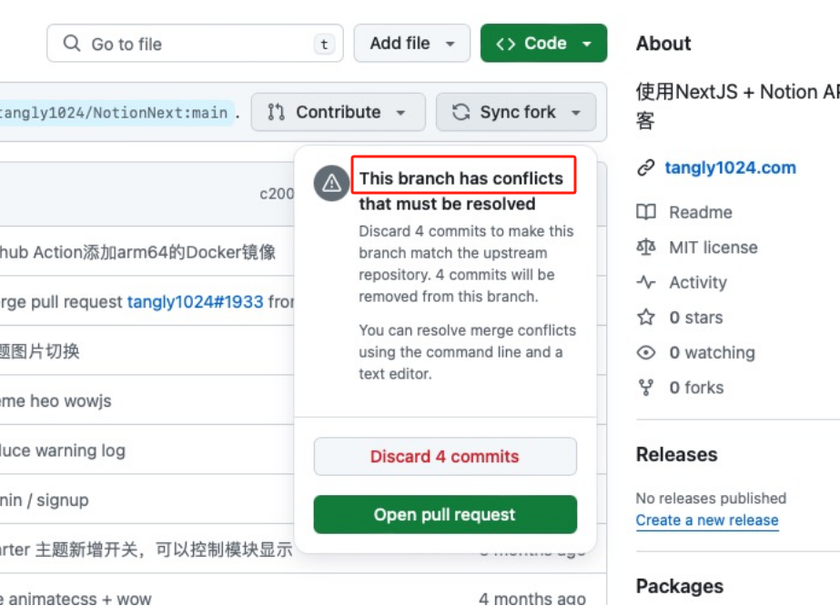Expand the Add file dropdown
840x616 pixels.
click(412, 43)
